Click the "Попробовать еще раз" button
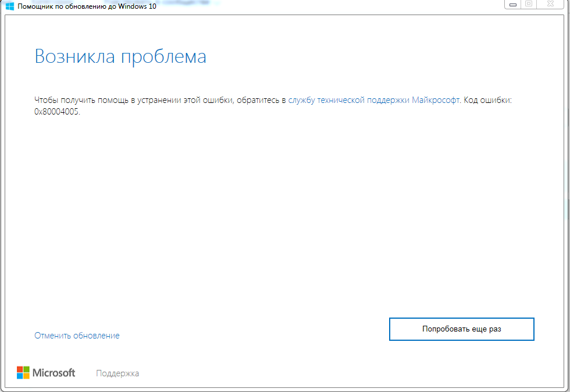570x392 pixels. click(461, 329)
